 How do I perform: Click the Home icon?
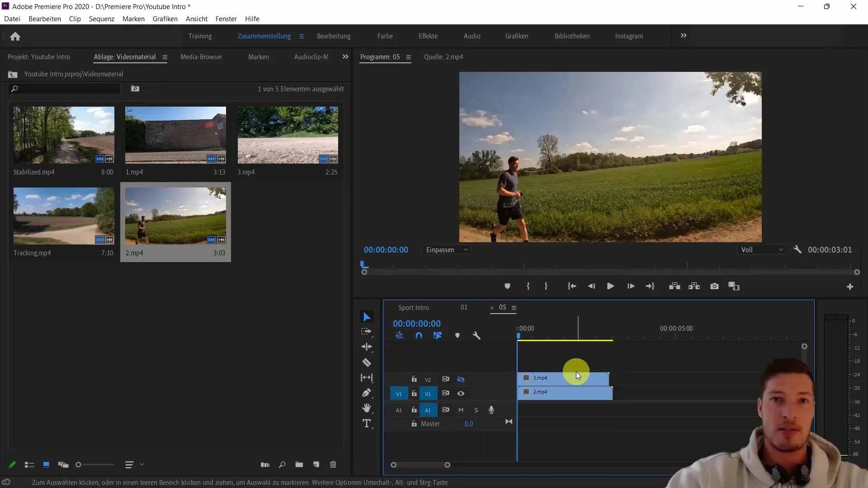(15, 36)
